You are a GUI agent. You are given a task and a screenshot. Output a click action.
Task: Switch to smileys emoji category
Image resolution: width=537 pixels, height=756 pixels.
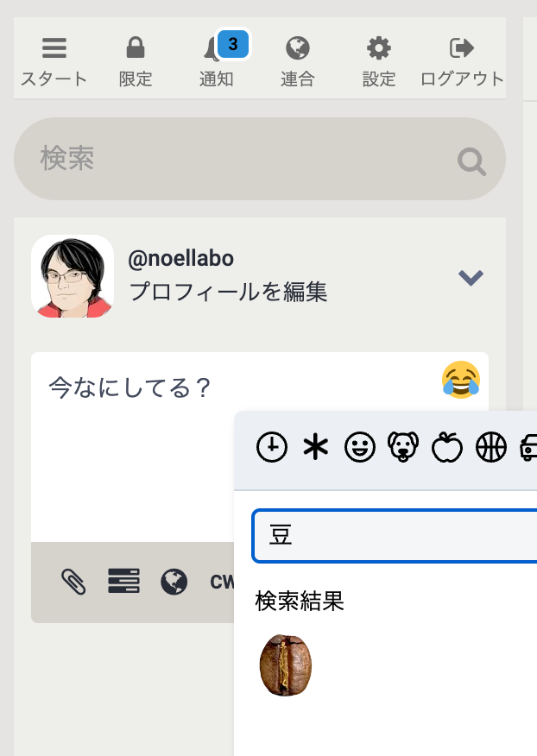click(x=358, y=447)
